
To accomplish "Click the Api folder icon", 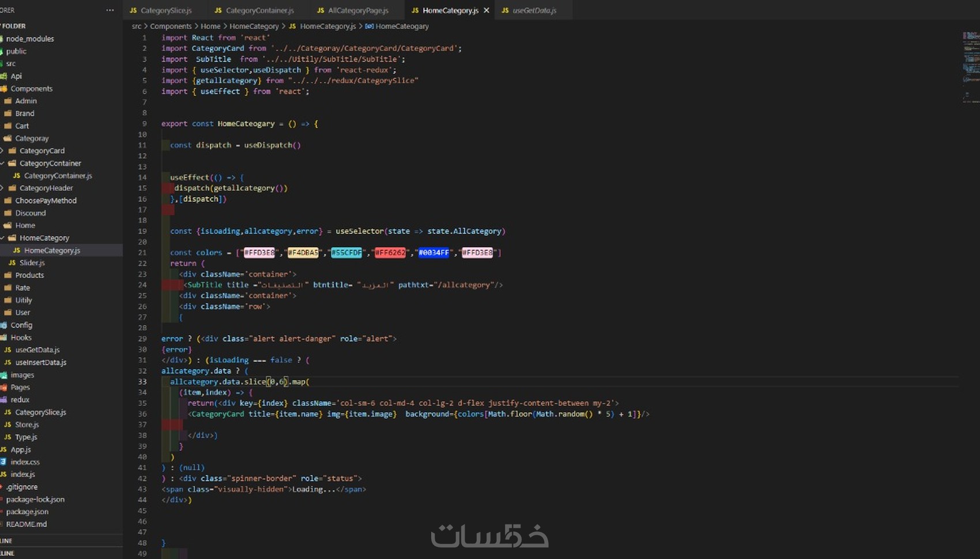I will (x=3, y=76).
